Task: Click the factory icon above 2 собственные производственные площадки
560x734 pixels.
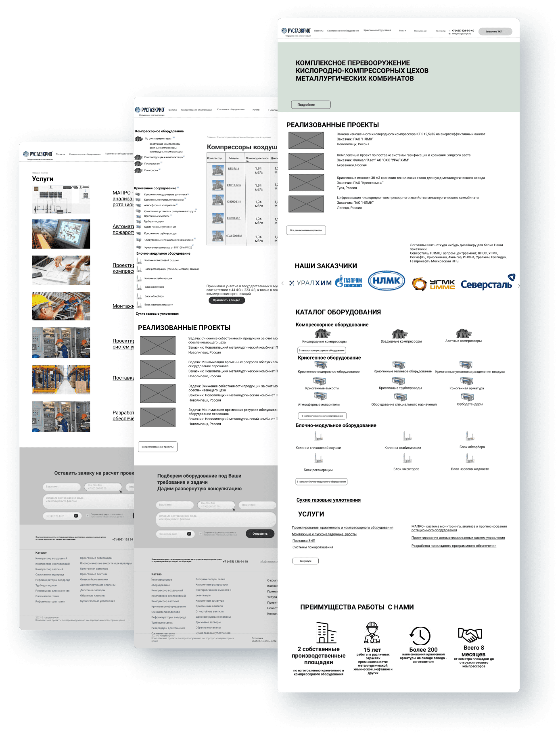Action: coord(326,632)
